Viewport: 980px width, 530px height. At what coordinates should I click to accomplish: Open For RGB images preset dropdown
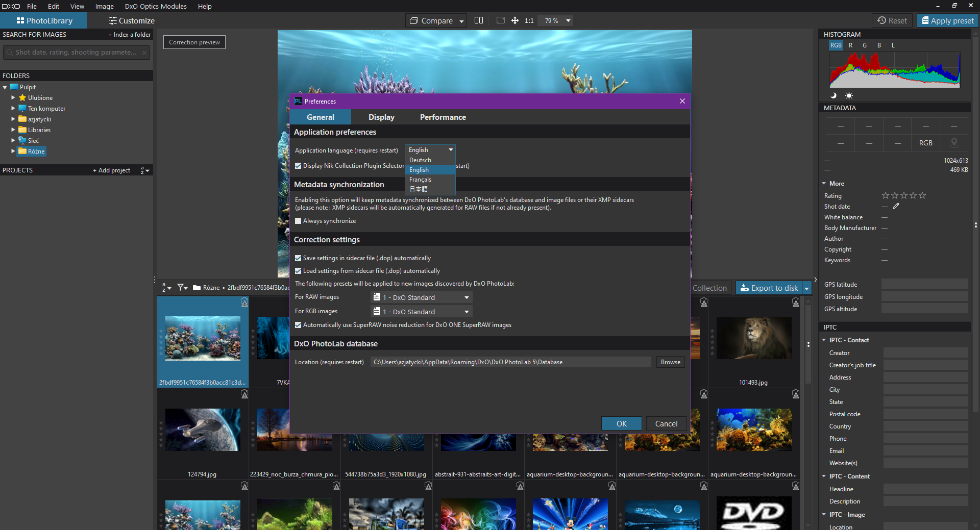coord(422,312)
